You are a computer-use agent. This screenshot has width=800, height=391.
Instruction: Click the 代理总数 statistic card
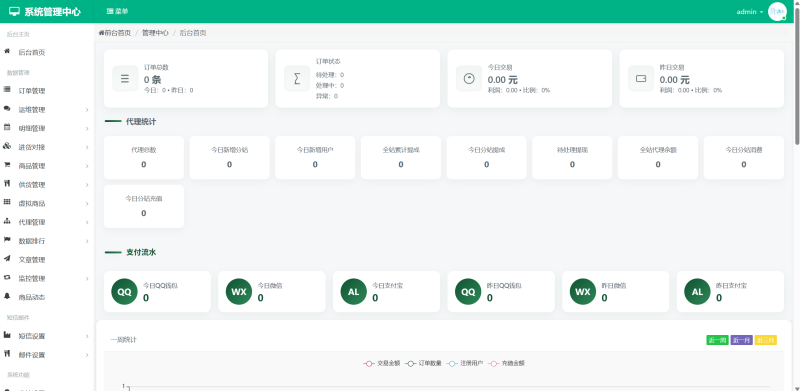click(144, 158)
